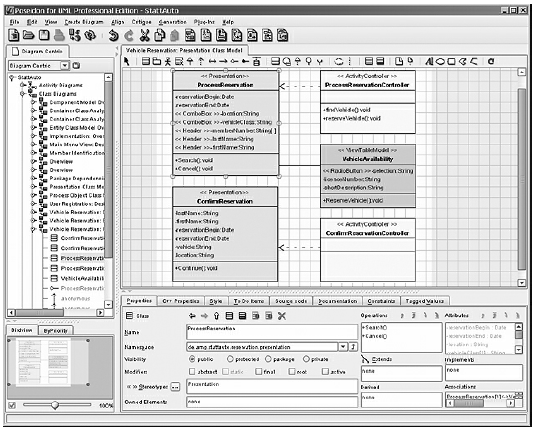The image size is (537, 433).
Task: Click the Paste icon in the main toolbar
Action: click(175, 36)
